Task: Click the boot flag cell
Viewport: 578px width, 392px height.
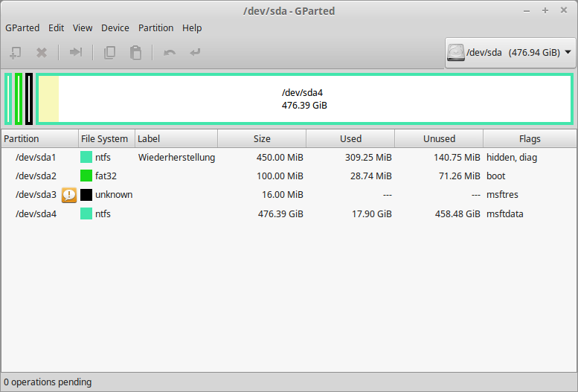Action: [495, 176]
